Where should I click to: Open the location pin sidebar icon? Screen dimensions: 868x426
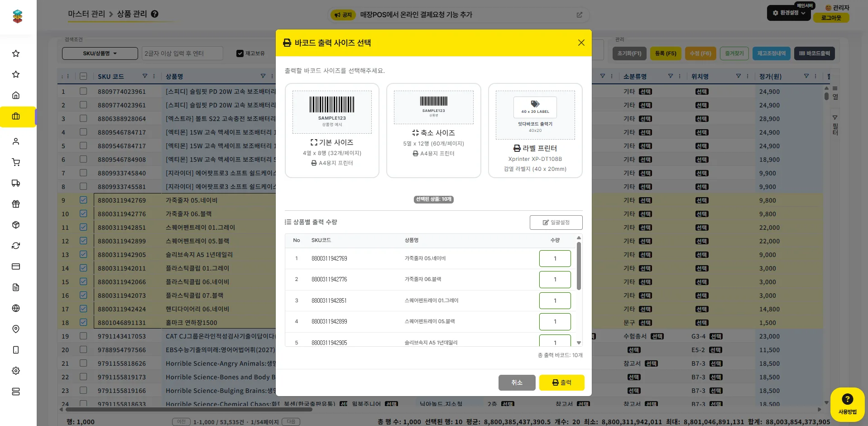(16, 329)
